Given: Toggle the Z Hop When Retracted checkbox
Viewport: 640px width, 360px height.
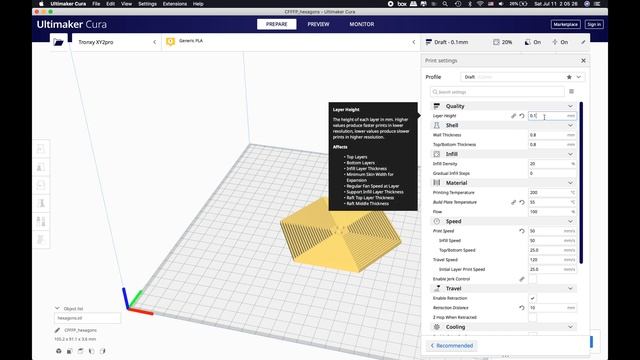Looking at the screenshot, I should point(533,318).
